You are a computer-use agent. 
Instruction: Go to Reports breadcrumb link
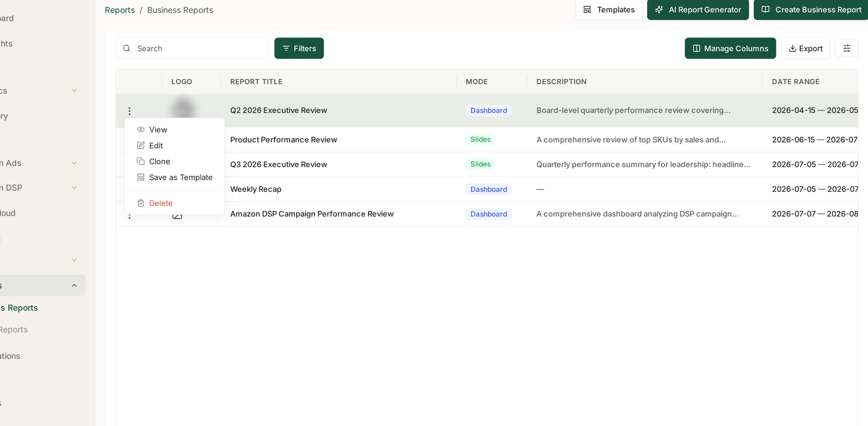(120, 10)
